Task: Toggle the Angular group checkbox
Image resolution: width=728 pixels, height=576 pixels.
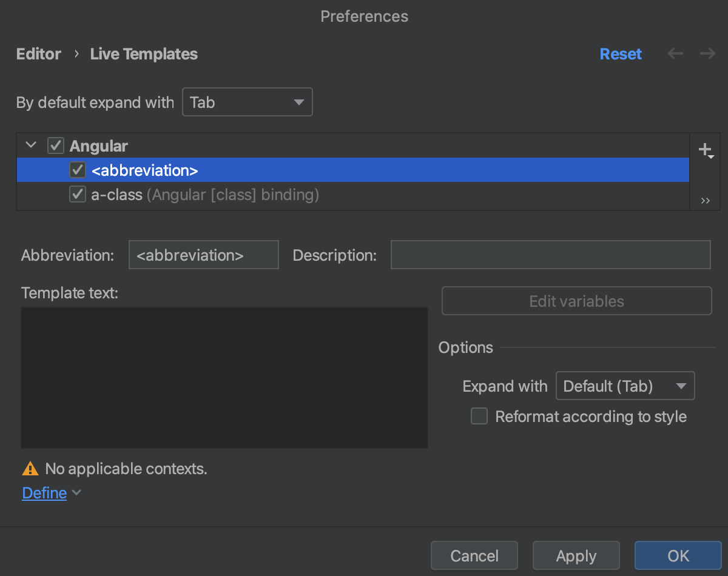Action: tap(56, 146)
